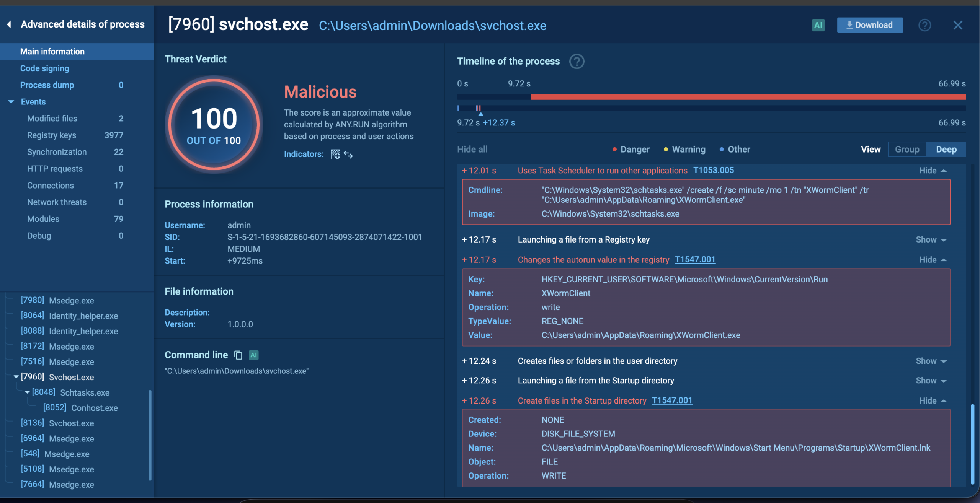Select [8052] Conhost.exe in process tree
The height and width of the screenshot is (503, 980).
pyautogui.click(x=80, y=408)
